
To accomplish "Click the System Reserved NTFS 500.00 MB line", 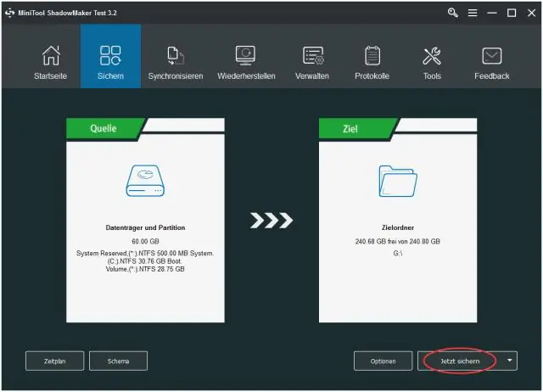I will (145, 253).
